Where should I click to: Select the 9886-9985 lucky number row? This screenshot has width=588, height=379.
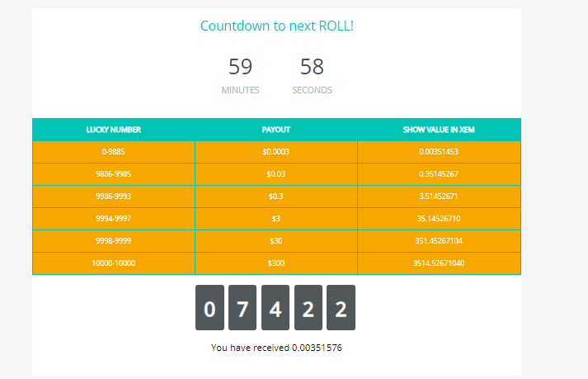point(113,174)
